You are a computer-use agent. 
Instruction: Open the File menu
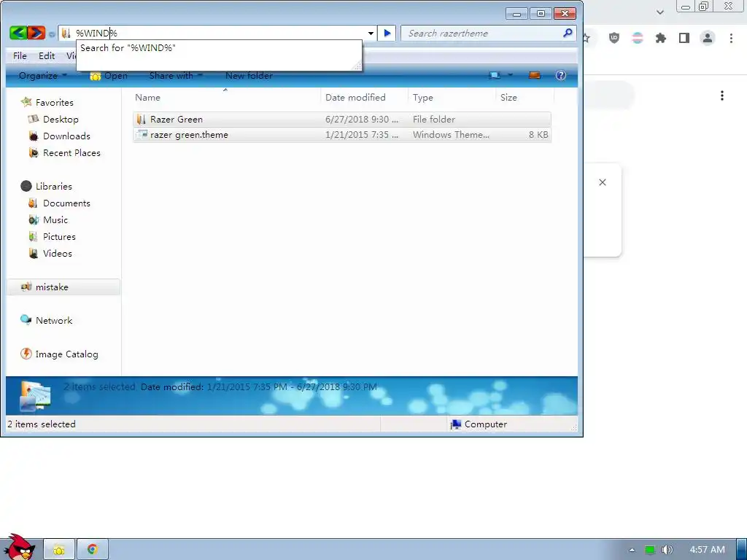(20, 55)
